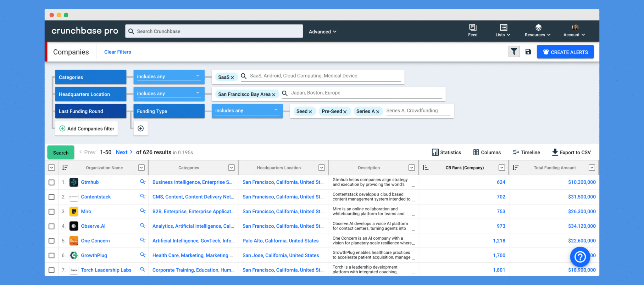This screenshot has width=644, height=285.
Task: Open the Categories 'includes any' dropdown
Action: point(169,77)
